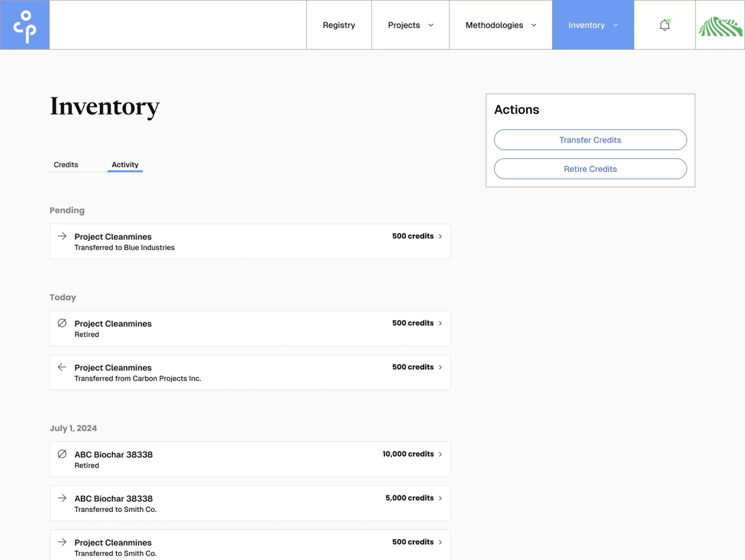Viewport: 745px width, 560px height.
Task: Expand the Projects dropdown menu
Action: point(410,25)
